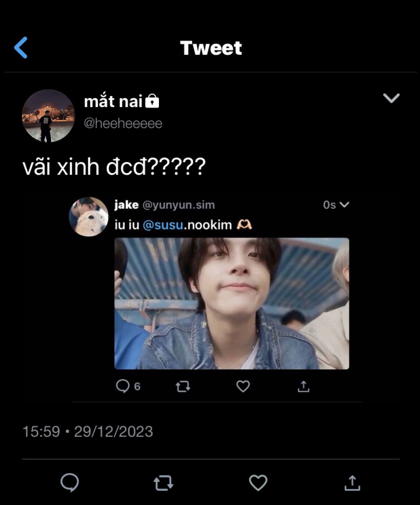Open the @heeheeeee profile handle

(123, 123)
